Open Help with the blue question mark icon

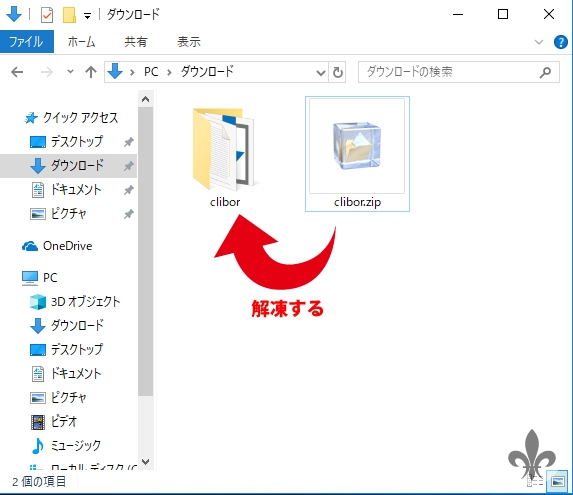(561, 42)
